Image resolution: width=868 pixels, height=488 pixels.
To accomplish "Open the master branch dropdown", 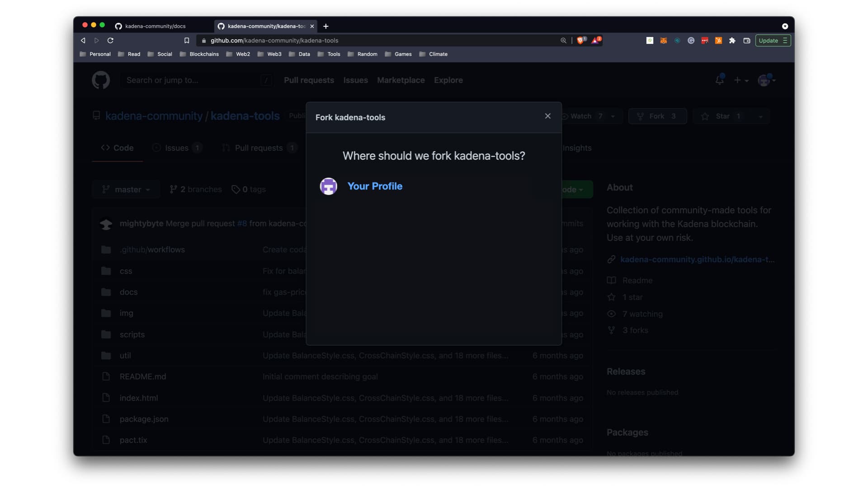I will (126, 189).
